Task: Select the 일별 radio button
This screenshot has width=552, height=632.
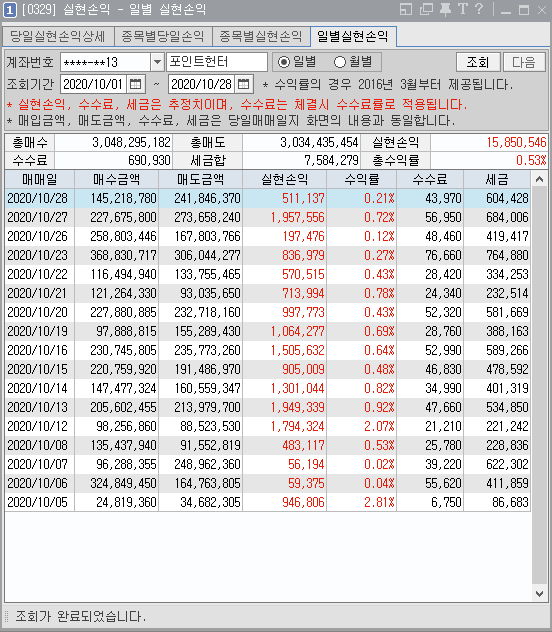Action: point(284,62)
